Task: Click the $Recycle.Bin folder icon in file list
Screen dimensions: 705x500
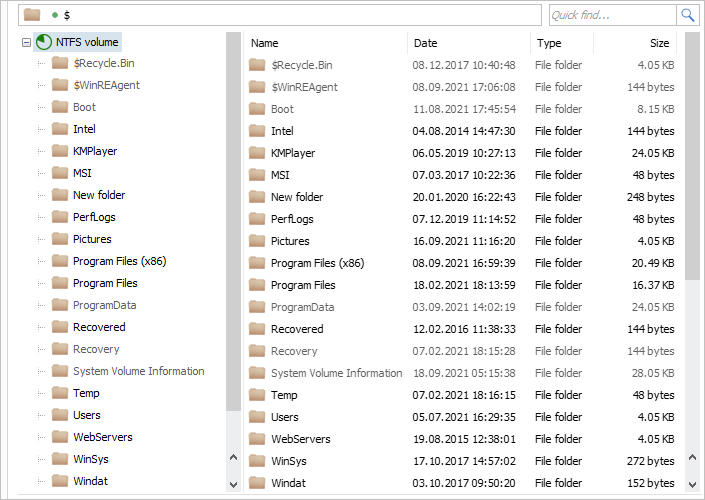Action: pos(258,65)
